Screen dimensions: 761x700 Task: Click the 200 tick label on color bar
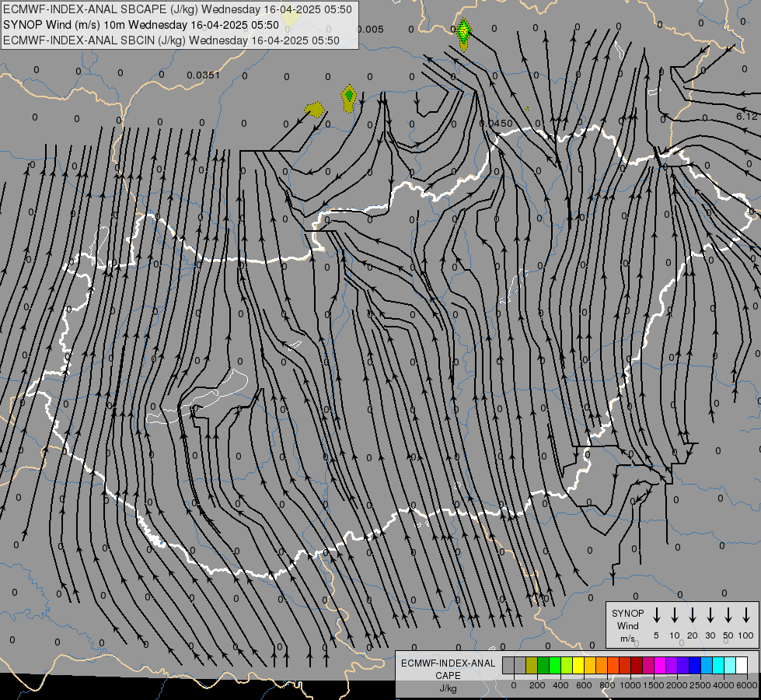[537, 685]
